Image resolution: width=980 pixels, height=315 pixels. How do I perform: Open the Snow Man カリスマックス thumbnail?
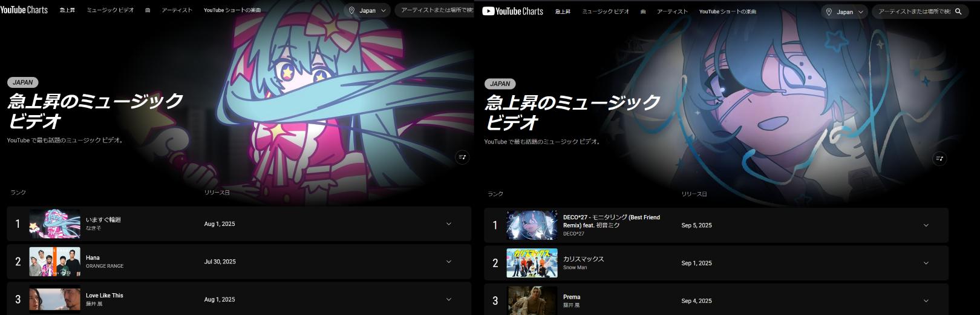[532, 263]
